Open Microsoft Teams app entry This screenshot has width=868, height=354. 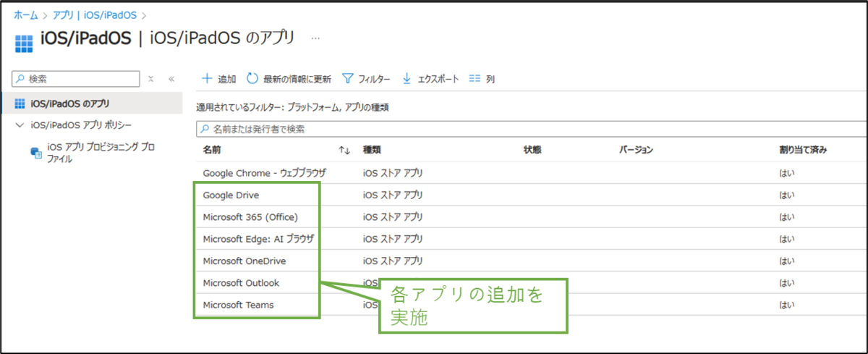(239, 305)
